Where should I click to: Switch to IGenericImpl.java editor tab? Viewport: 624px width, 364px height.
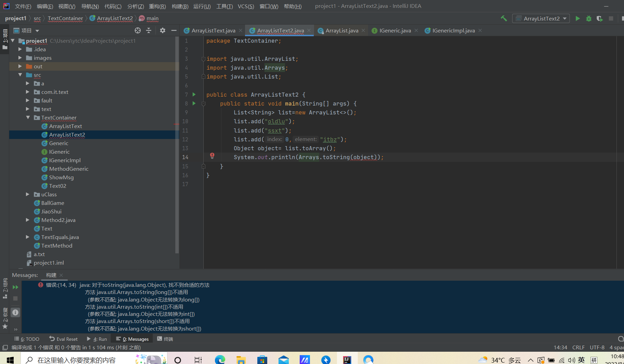(x=453, y=30)
